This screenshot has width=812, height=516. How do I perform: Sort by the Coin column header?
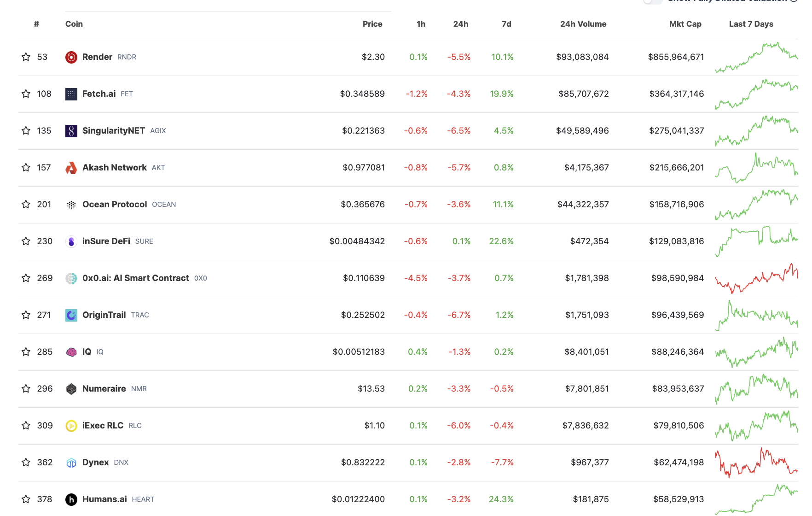(x=74, y=24)
